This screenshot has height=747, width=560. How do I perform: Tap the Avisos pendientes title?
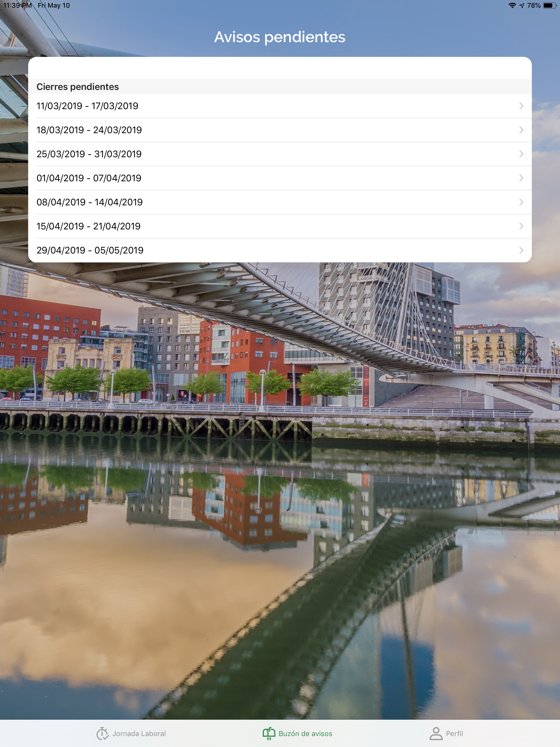280,37
